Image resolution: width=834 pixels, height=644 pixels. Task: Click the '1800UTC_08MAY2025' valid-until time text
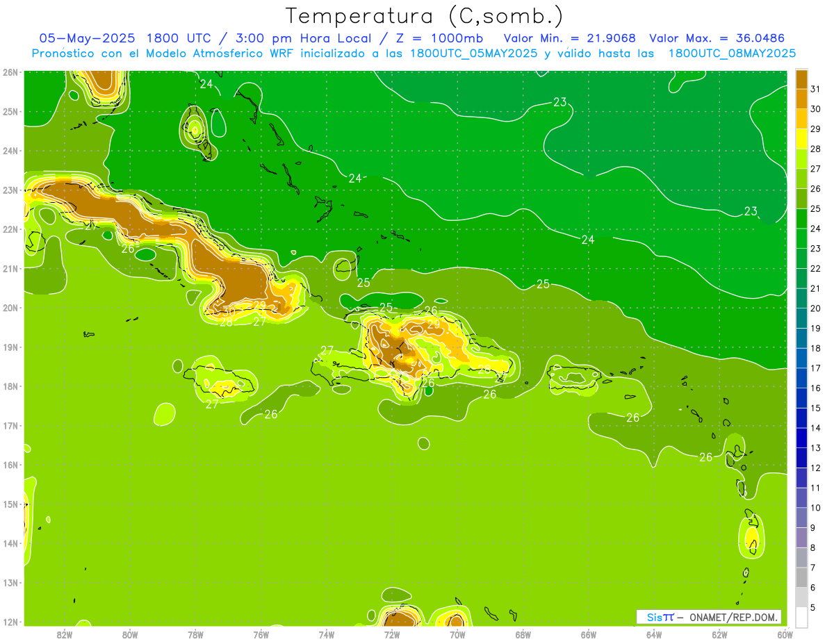(733, 53)
